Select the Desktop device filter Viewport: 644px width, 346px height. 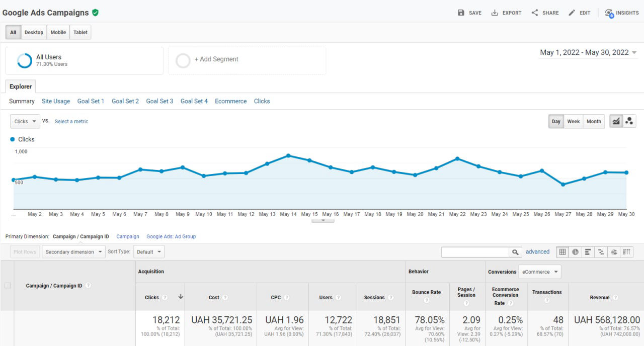[x=34, y=32]
